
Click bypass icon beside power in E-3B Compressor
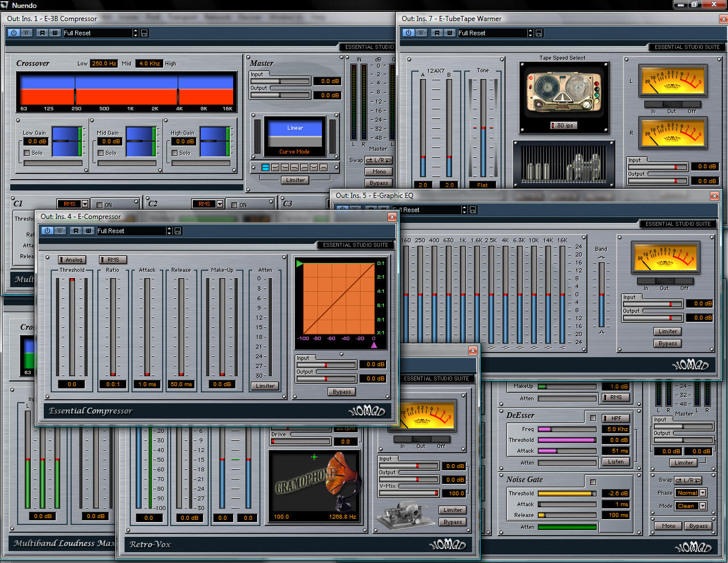27,33
